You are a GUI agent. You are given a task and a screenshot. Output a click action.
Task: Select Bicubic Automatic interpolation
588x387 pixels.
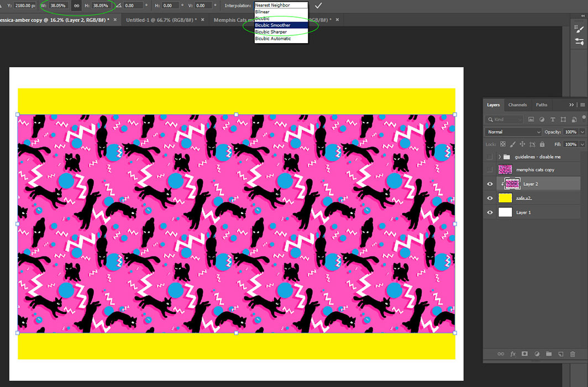coord(281,39)
